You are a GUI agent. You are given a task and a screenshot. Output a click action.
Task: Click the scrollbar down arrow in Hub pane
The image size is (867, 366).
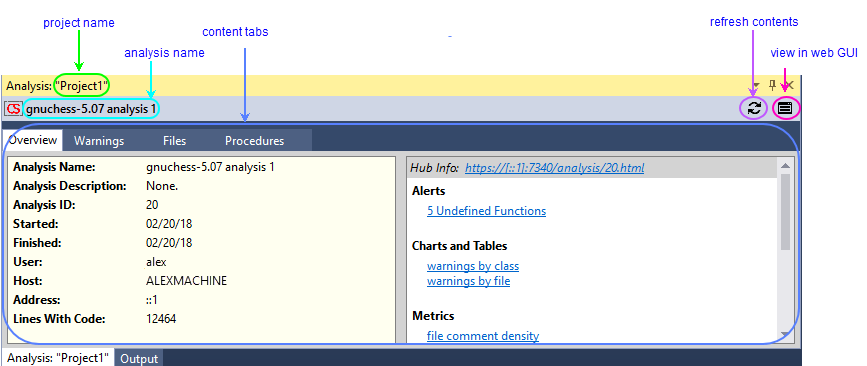coord(785,334)
